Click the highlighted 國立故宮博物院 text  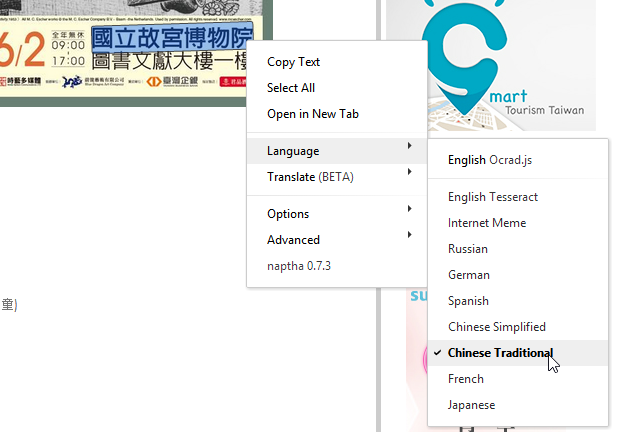pyautogui.click(x=171, y=38)
